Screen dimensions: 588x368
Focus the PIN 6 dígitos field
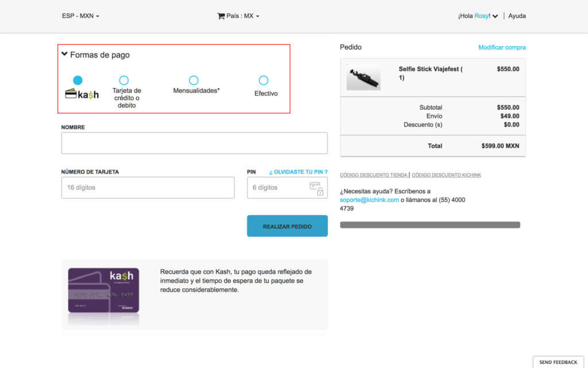(287, 187)
